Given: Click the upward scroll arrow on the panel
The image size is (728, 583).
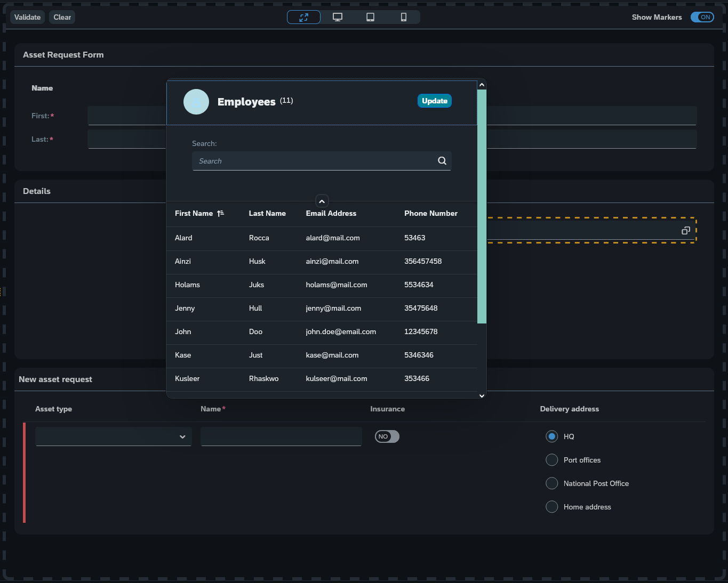Looking at the screenshot, I should 482,84.
